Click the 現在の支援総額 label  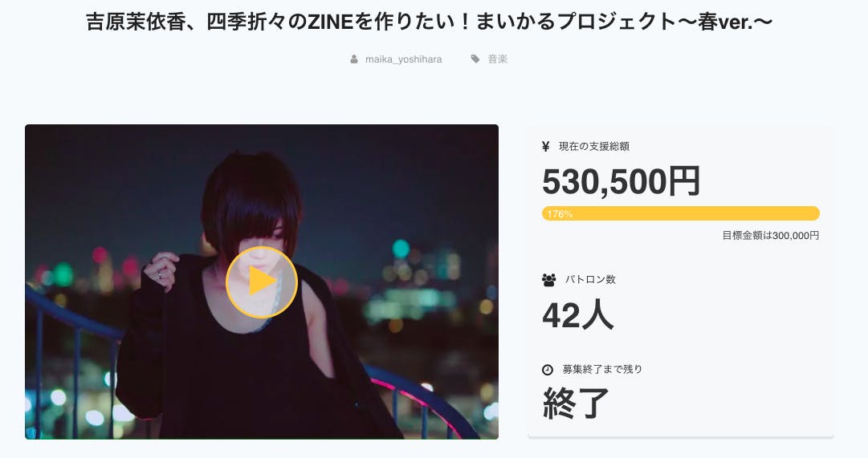point(593,146)
